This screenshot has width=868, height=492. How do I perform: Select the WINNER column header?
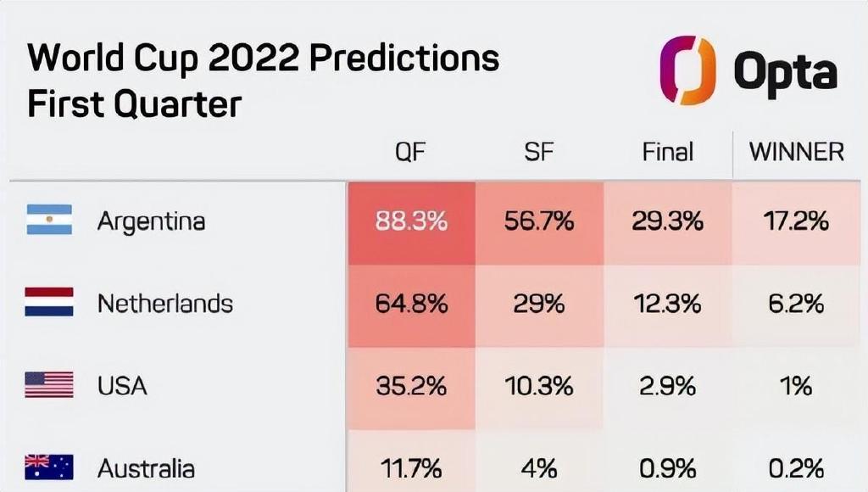click(x=797, y=152)
